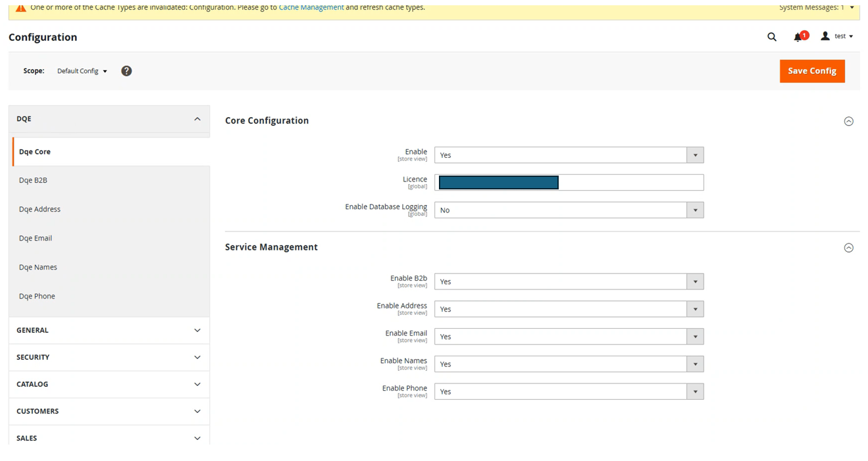The height and width of the screenshot is (461, 868).
Task: Click the test user account icon
Action: 825,37
